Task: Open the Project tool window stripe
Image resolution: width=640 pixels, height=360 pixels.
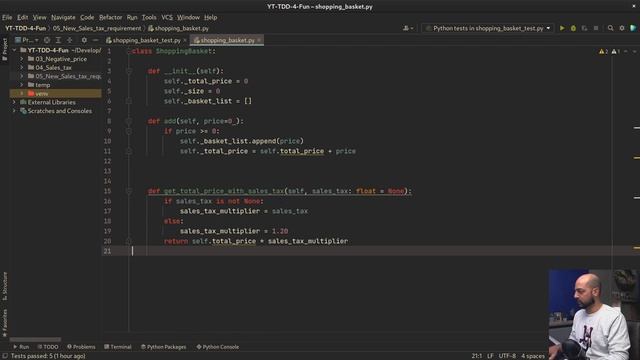Action: 4,49
